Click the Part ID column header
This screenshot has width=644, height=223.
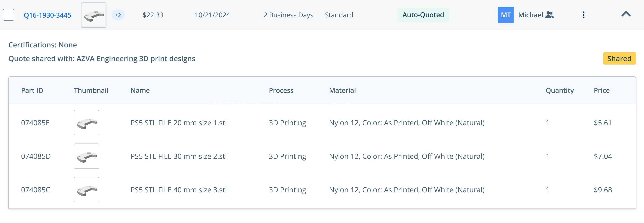(32, 90)
